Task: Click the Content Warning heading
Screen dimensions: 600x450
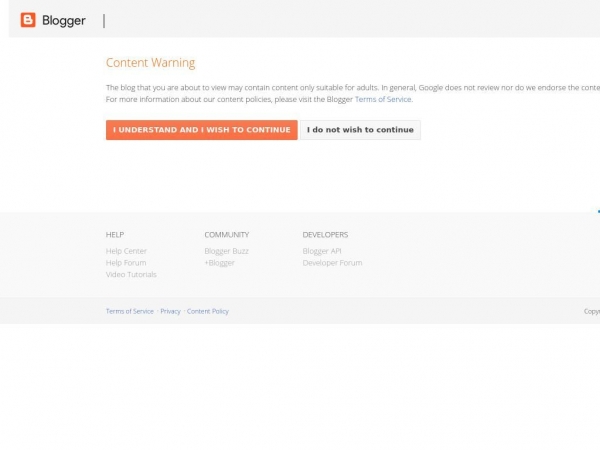Action: pyautogui.click(x=150, y=62)
